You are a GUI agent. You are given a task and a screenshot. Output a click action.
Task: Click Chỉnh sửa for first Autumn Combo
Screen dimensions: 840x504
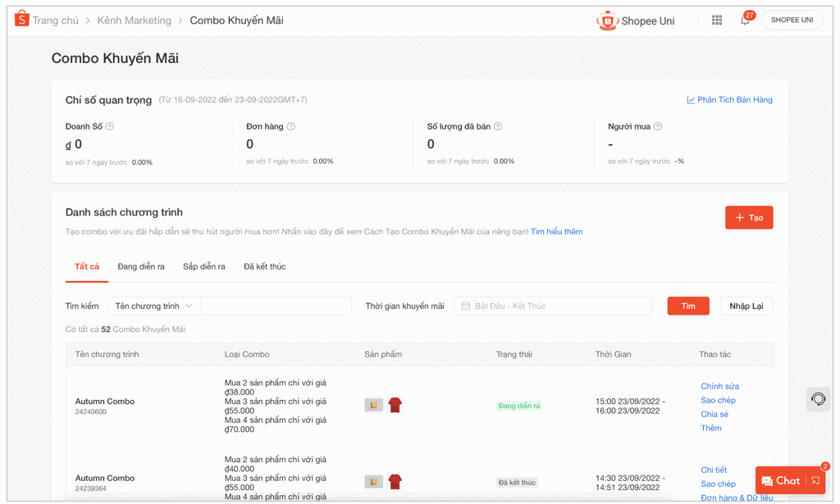coord(720,386)
